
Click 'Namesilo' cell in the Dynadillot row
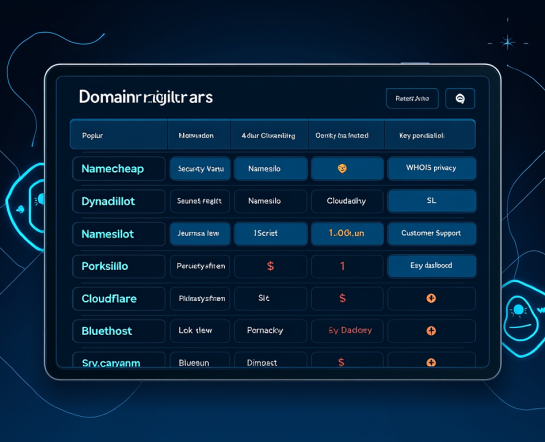point(270,201)
